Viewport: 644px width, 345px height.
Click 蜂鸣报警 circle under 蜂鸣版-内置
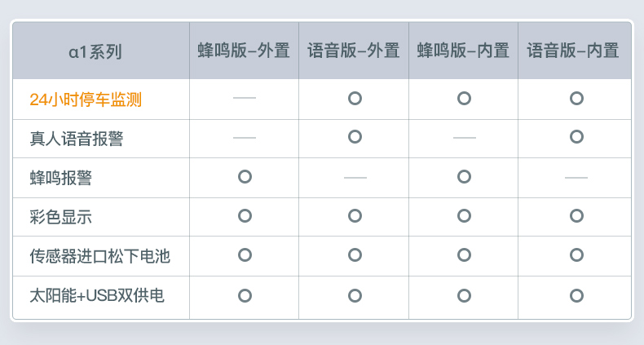[x=464, y=176]
